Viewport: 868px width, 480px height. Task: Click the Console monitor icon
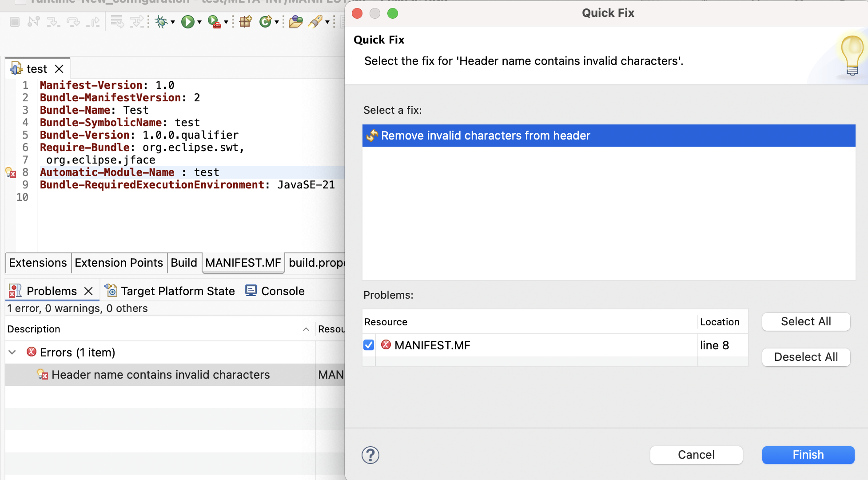tap(251, 291)
